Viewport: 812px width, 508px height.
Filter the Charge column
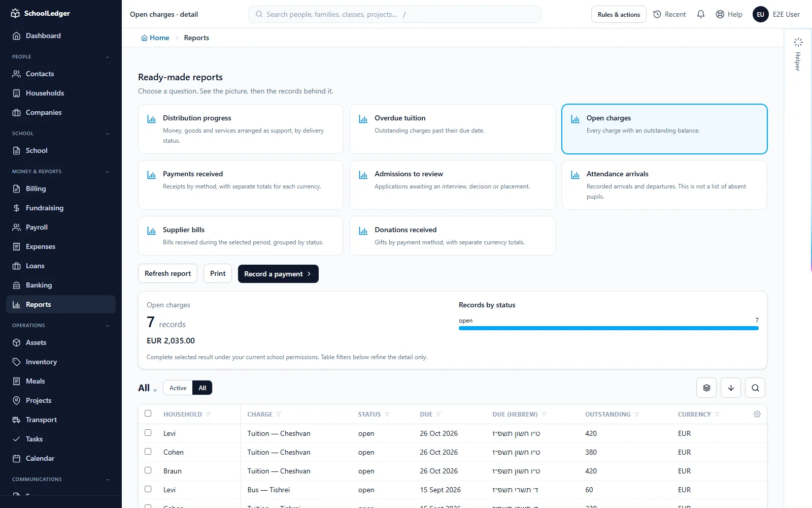pos(279,415)
